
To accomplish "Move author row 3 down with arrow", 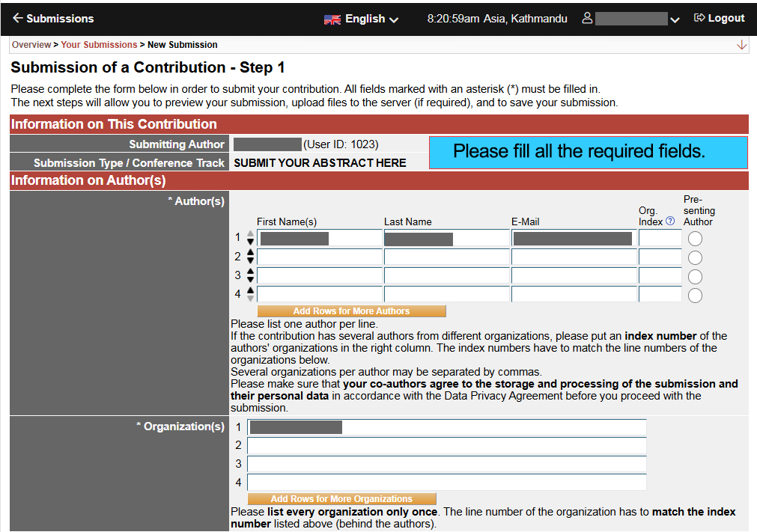I will [250, 280].
